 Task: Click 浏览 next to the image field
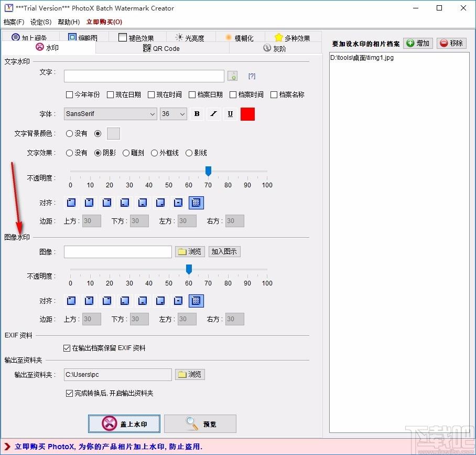pos(190,252)
